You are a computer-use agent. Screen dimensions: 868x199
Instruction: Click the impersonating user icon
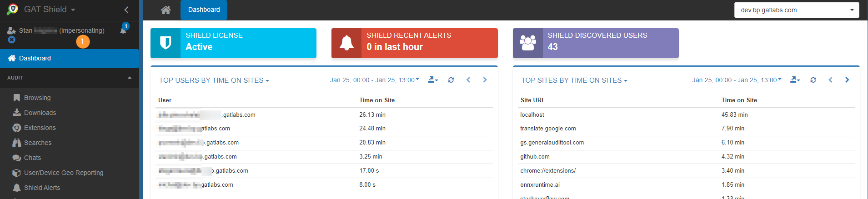tap(12, 30)
